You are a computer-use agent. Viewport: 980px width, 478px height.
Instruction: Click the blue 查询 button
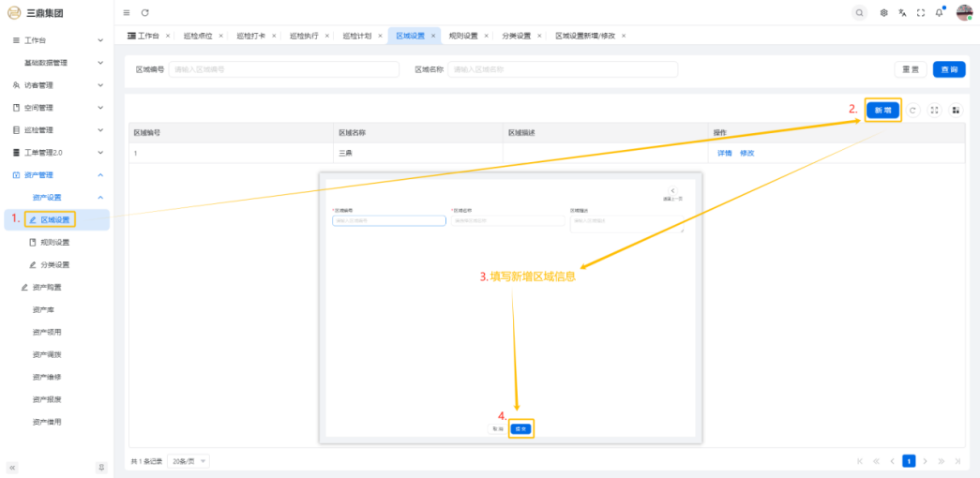coord(948,69)
